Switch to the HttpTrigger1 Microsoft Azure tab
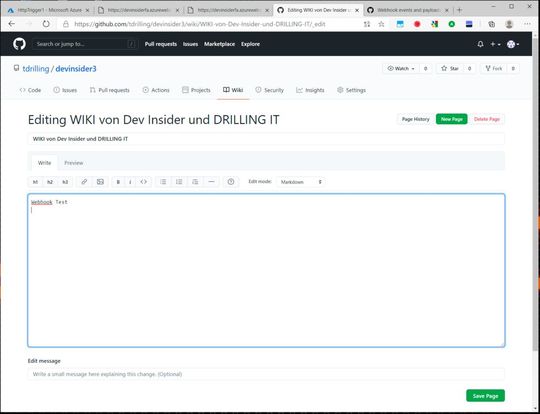 [49, 10]
